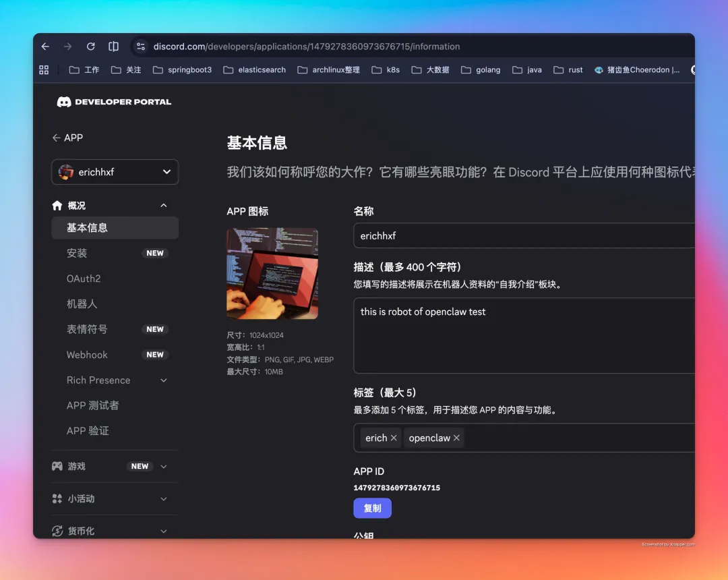Expand the 游戏 section chevron
This screenshot has width=728, height=580.
(x=163, y=466)
